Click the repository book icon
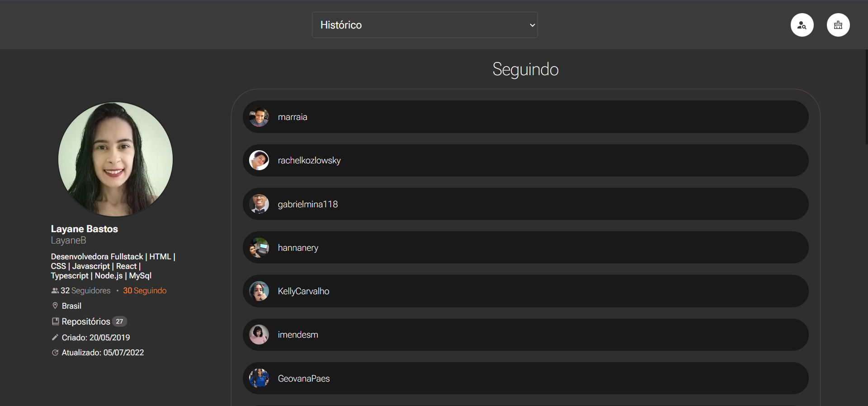This screenshot has width=868, height=406. pos(55,321)
